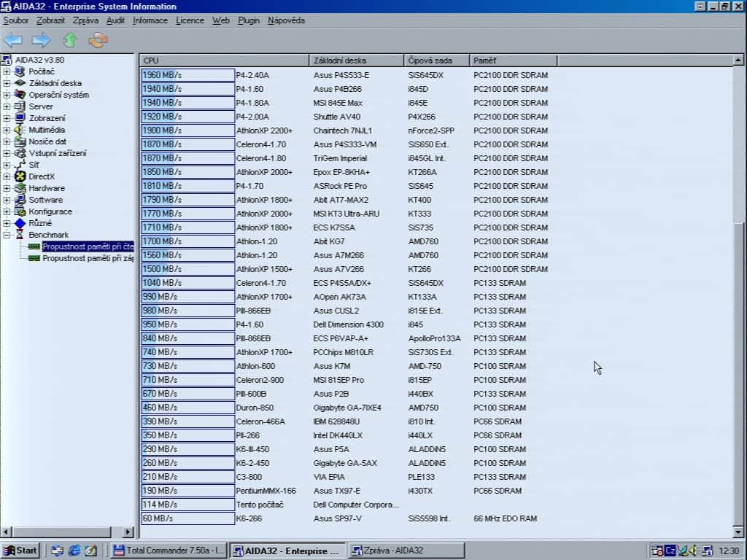The height and width of the screenshot is (560, 747).
Task: Collapse the Benchmark tree node
Action: tap(7, 235)
